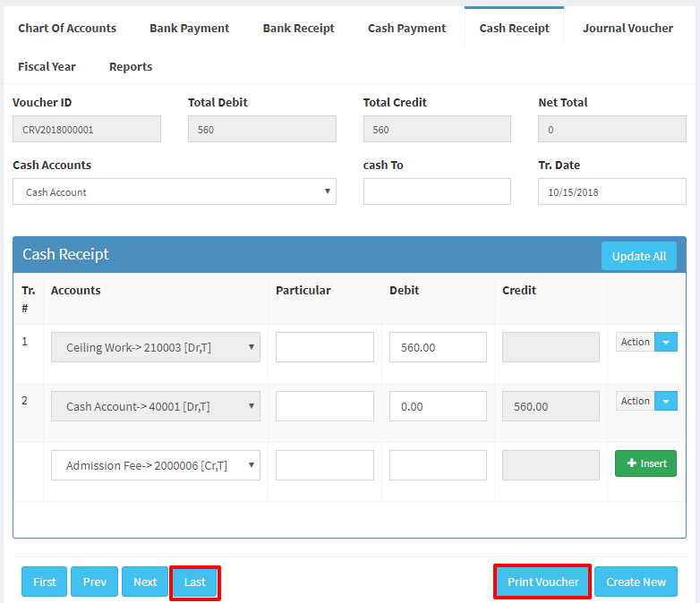700x603 pixels.
Task: Click the Print Voucher button
Action: tap(542, 582)
